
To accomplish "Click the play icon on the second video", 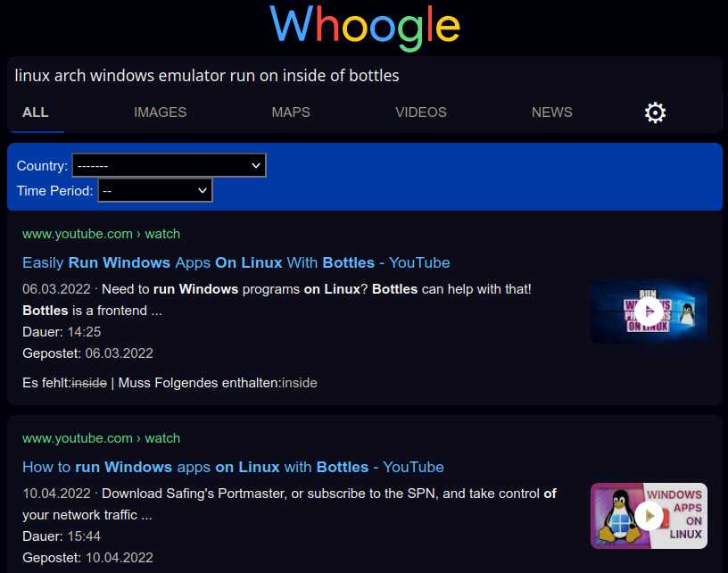I will coord(649,515).
